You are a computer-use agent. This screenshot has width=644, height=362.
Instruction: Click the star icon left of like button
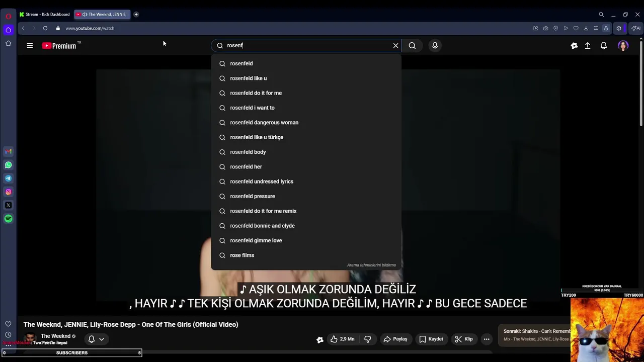tap(319, 340)
